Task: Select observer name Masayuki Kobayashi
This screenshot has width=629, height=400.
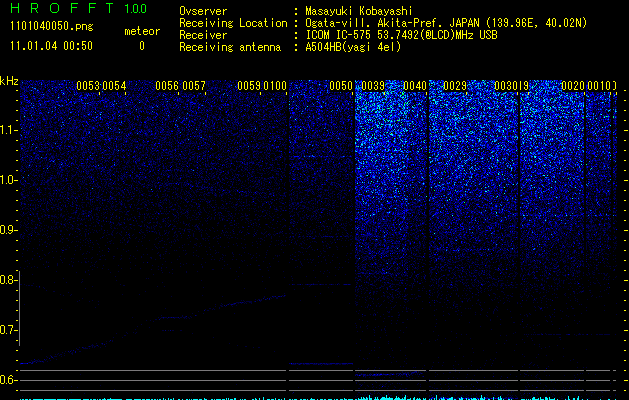Action: pos(359,11)
